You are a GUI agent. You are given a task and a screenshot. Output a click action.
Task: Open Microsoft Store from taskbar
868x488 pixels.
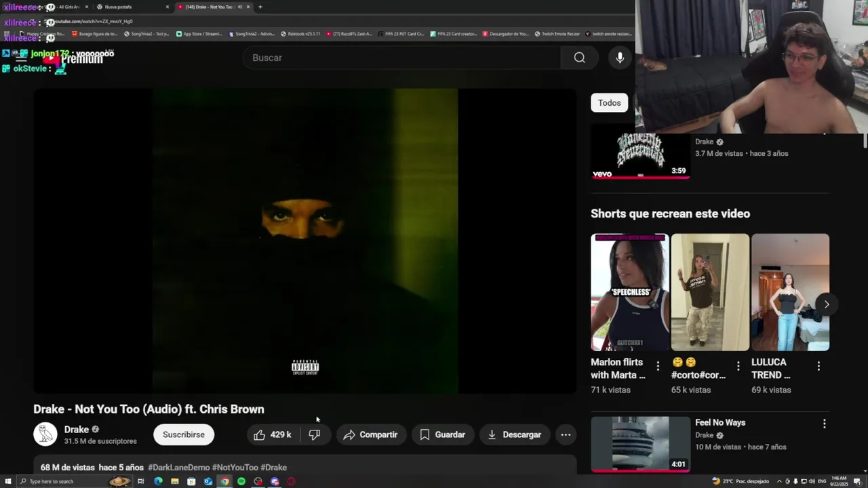tap(191, 481)
